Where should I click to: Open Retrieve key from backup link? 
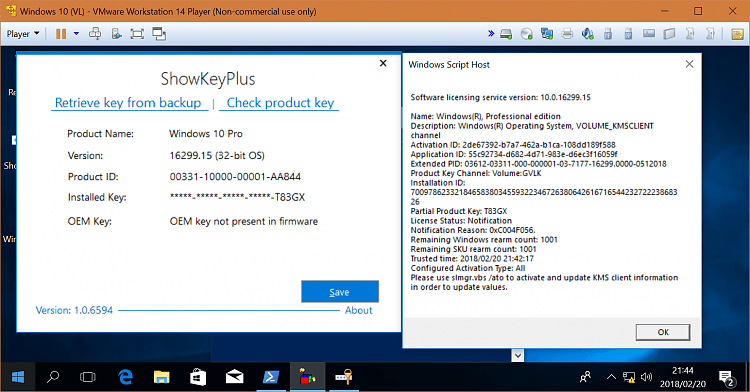[128, 103]
